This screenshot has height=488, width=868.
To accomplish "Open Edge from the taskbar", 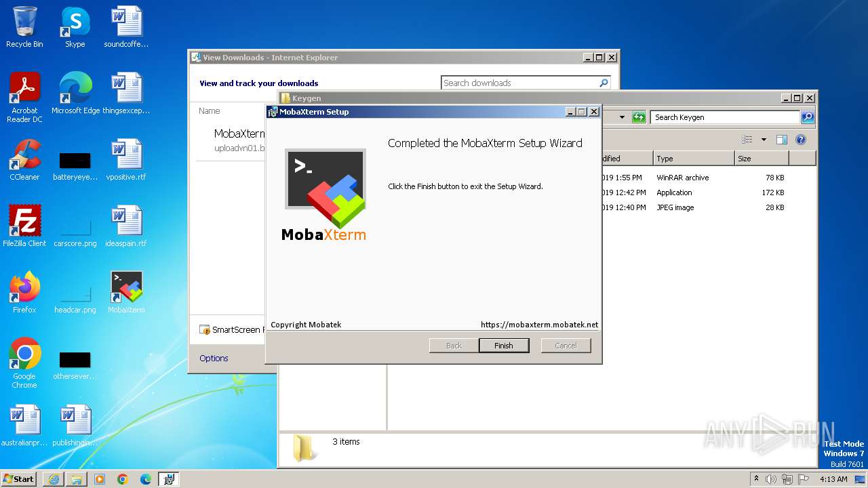I will pyautogui.click(x=146, y=479).
